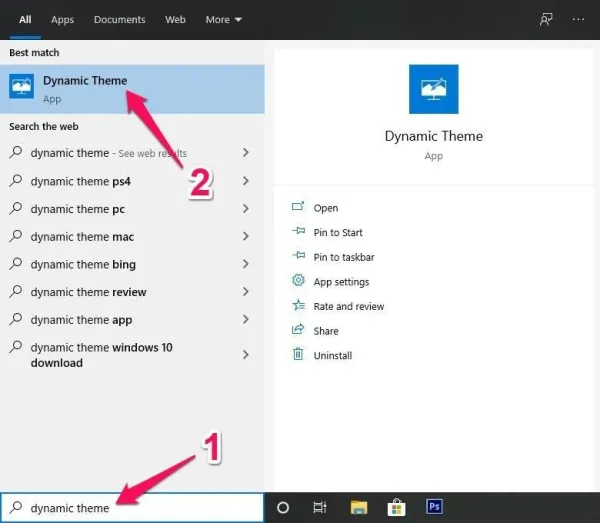
Task: Open the feedback icon in header
Action: tap(546, 19)
